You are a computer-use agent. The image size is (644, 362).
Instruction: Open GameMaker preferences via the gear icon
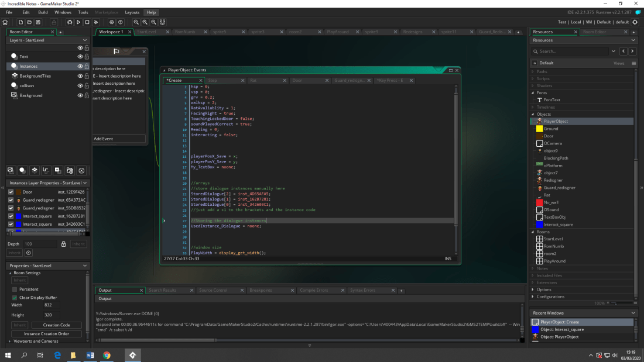tap(112, 22)
